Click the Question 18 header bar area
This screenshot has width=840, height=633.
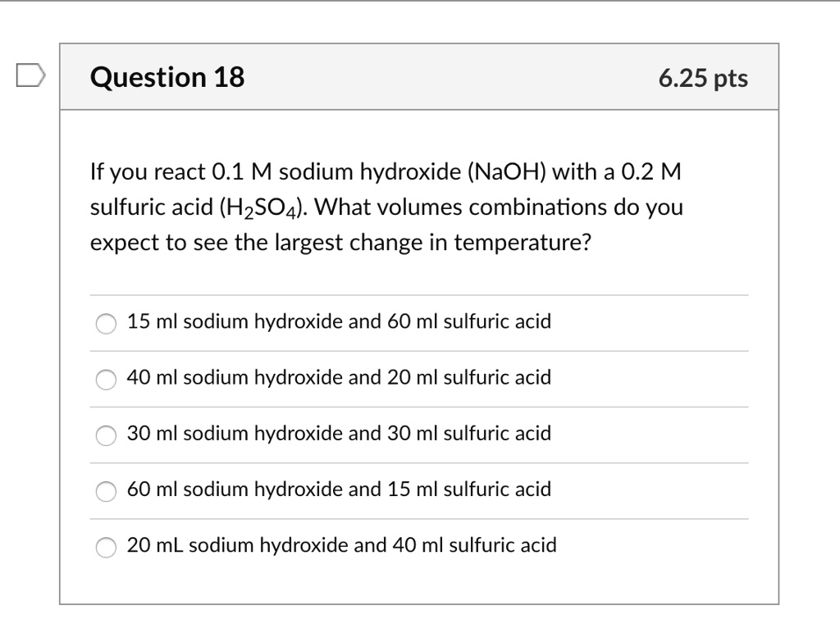click(x=420, y=76)
